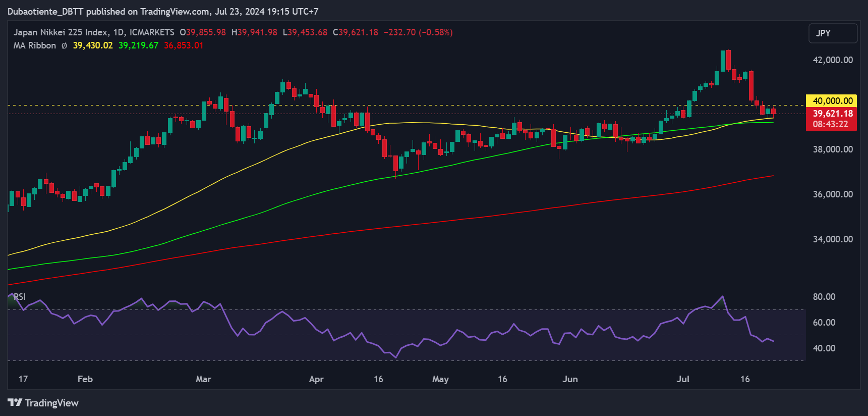The width and height of the screenshot is (868, 416).
Task: Click the RSI 60.00 axis label
Action: (x=824, y=323)
